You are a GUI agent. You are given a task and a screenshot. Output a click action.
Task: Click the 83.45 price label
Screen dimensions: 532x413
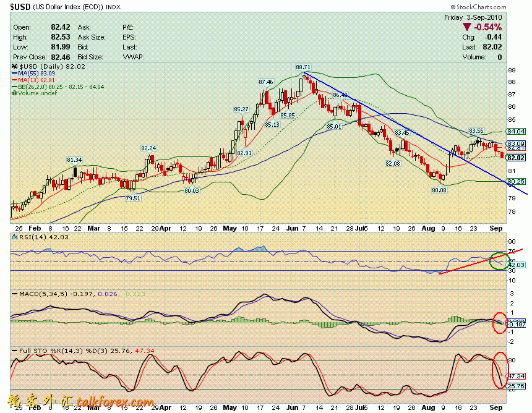tap(402, 132)
